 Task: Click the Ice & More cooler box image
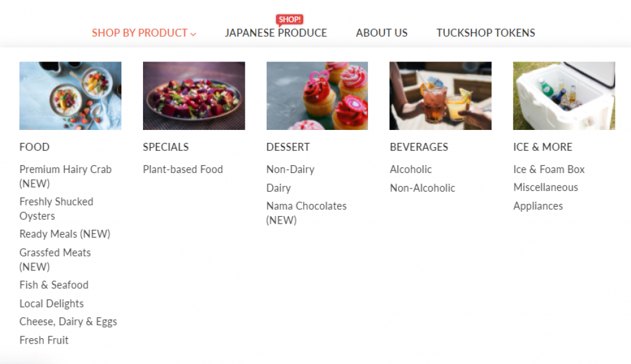pyautogui.click(x=564, y=95)
